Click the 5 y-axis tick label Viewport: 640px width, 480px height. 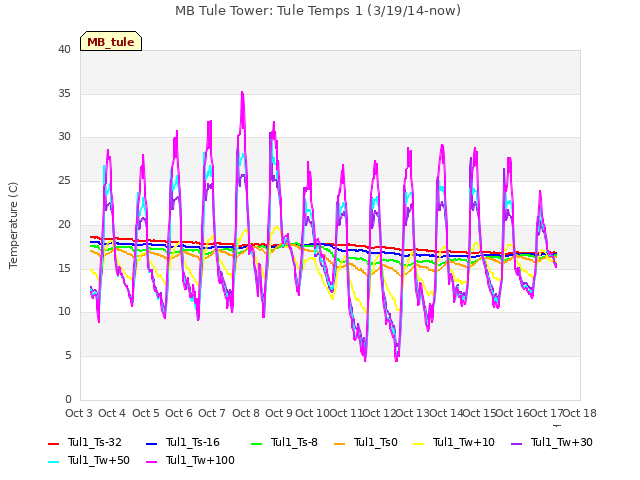click(x=68, y=356)
